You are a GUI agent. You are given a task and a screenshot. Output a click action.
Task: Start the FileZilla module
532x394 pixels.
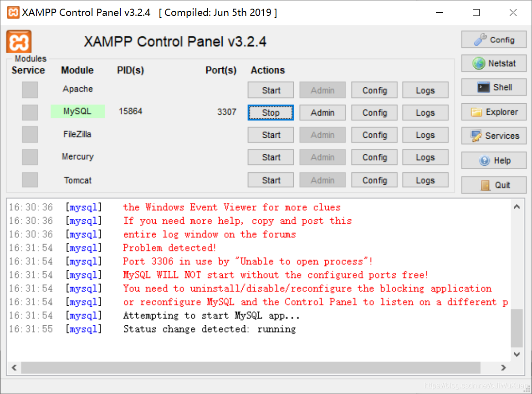(271, 135)
